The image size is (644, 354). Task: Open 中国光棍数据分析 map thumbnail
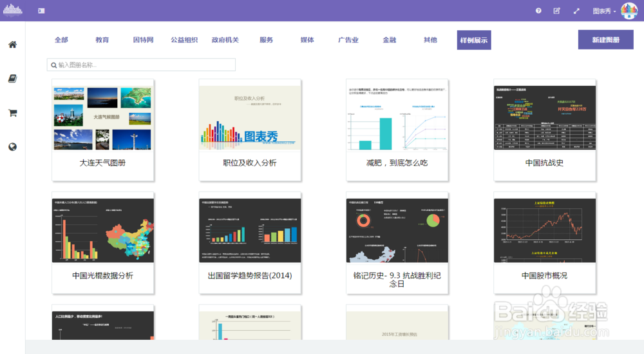[x=102, y=230]
